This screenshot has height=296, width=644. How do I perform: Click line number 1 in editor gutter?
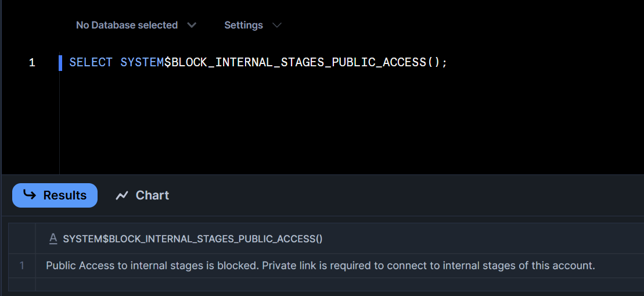click(x=32, y=62)
